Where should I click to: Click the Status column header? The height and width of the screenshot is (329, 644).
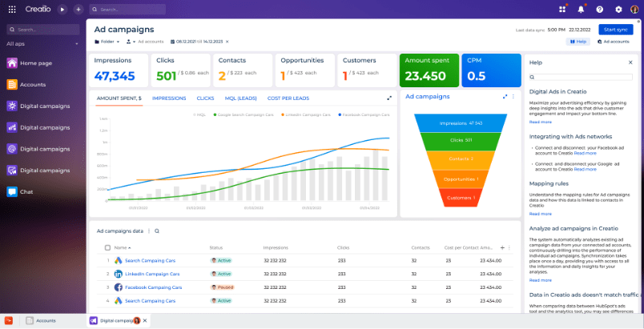click(x=216, y=248)
